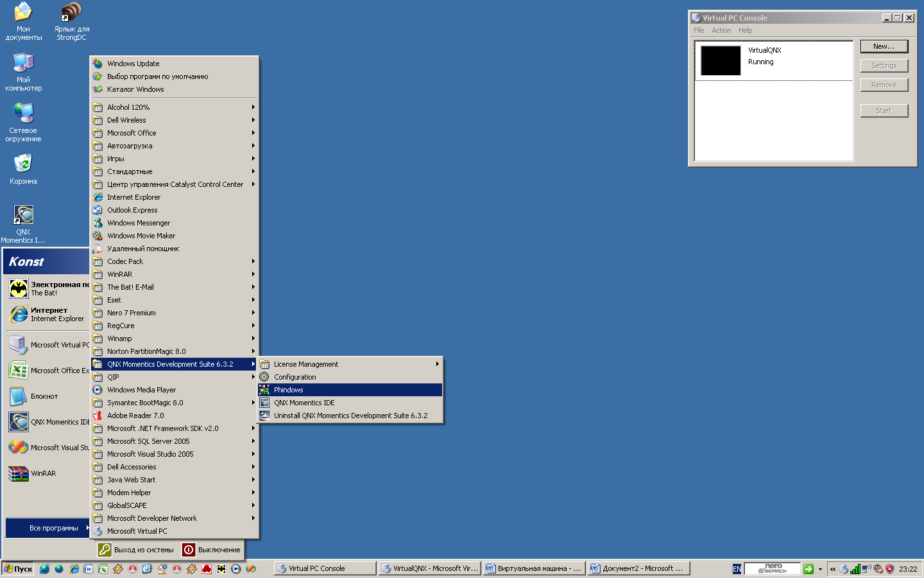Expand the Java Web Start folder
924x578 pixels.
click(x=174, y=480)
